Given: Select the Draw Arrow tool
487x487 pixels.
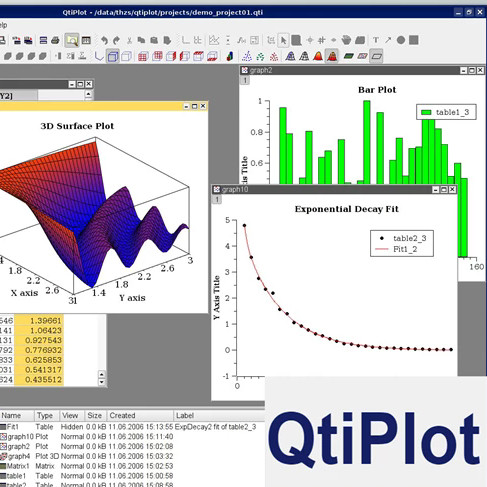Looking at the screenshot, I should point(388,40).
